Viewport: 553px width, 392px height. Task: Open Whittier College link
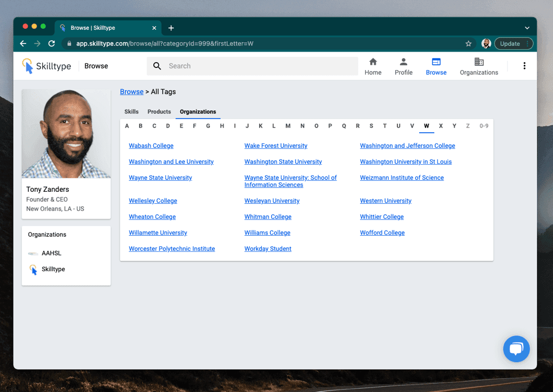[x=382, y=217]
